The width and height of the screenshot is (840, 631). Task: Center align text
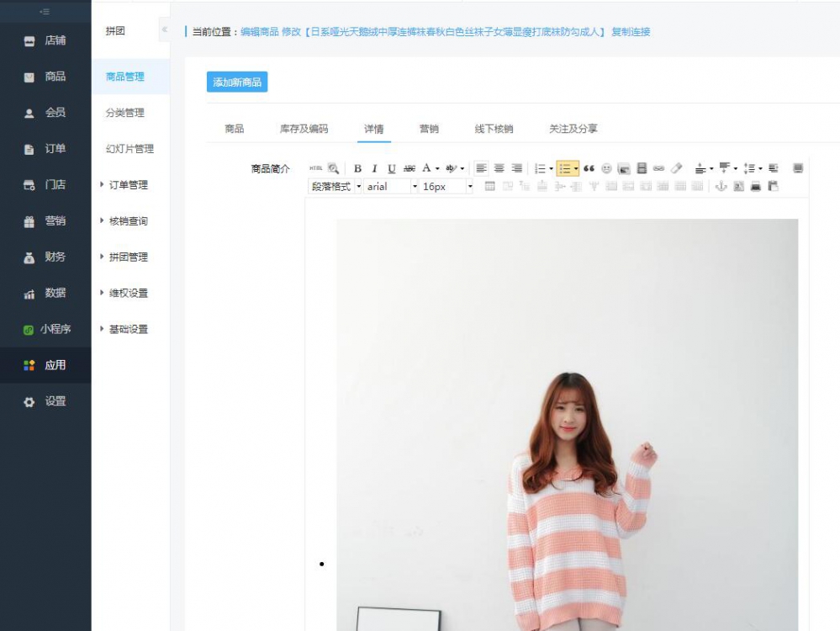[x=499, y=168]
